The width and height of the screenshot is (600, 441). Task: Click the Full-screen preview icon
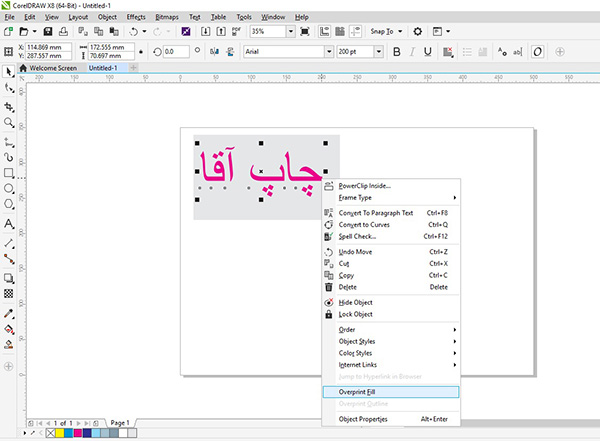tap(305, 31)
